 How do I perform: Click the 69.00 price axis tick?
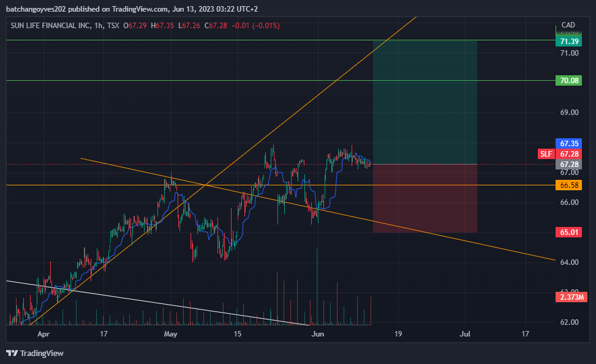(569, 113)
